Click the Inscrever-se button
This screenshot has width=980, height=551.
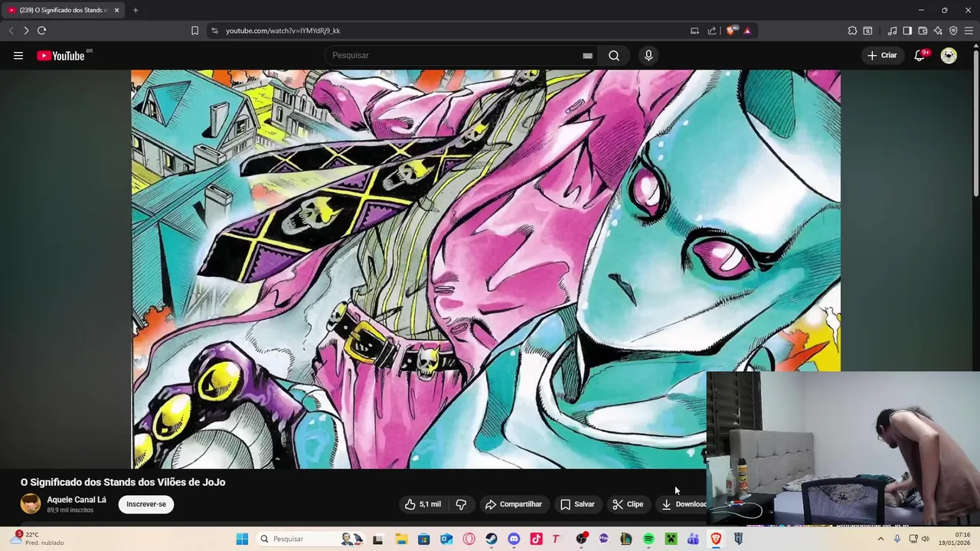pyautogui.click(x=146, y=504)
